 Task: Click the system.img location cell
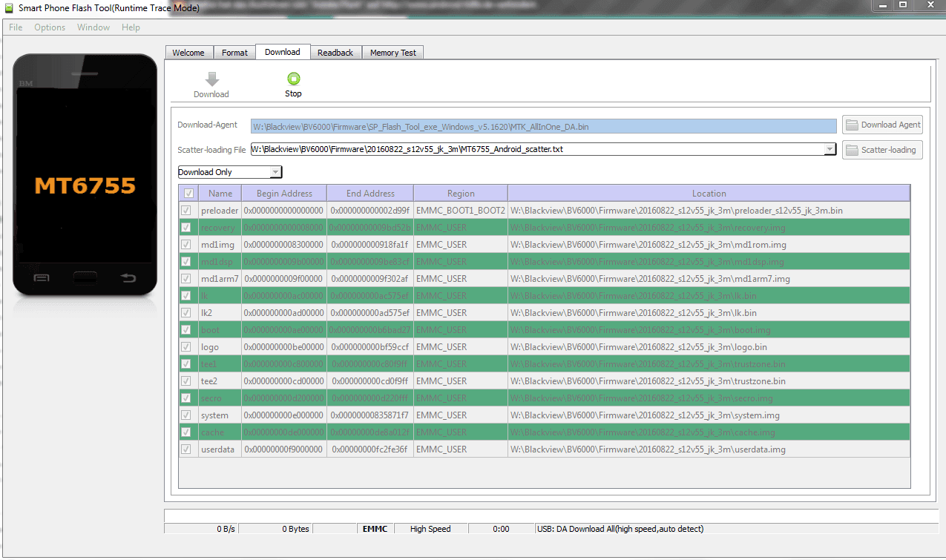point(709,415)
